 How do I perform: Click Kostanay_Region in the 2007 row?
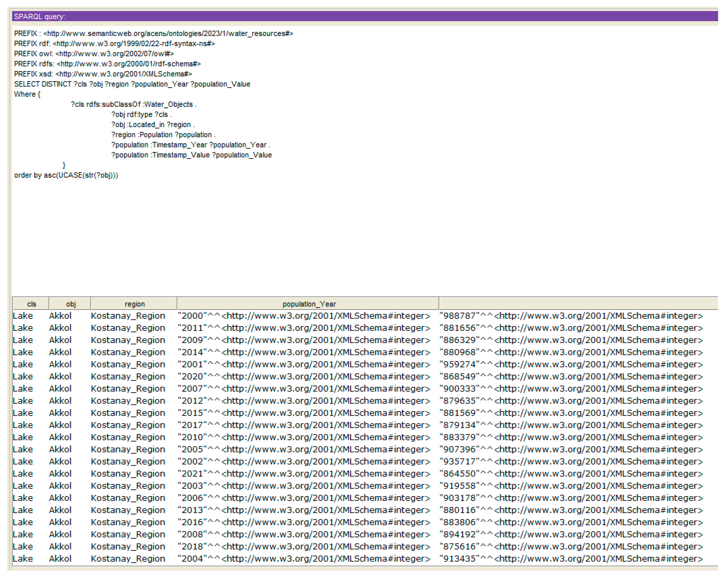pos(128,389)
